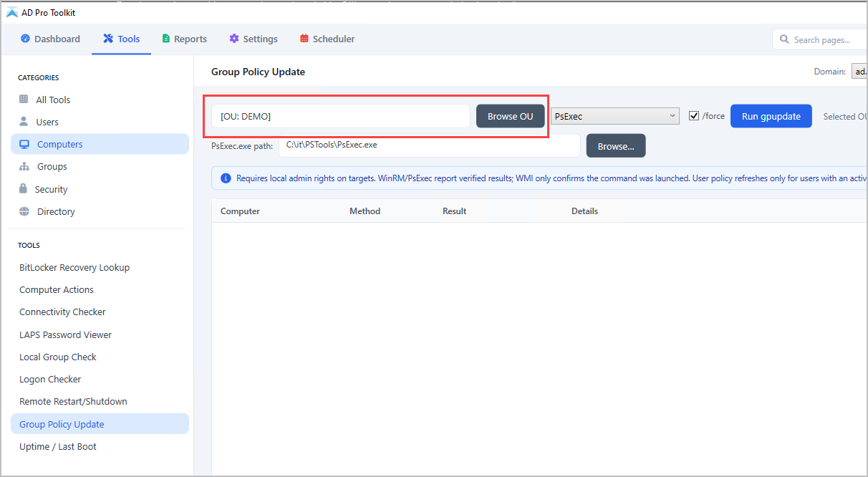Open the Scheduler tab

tap(327, 39)
